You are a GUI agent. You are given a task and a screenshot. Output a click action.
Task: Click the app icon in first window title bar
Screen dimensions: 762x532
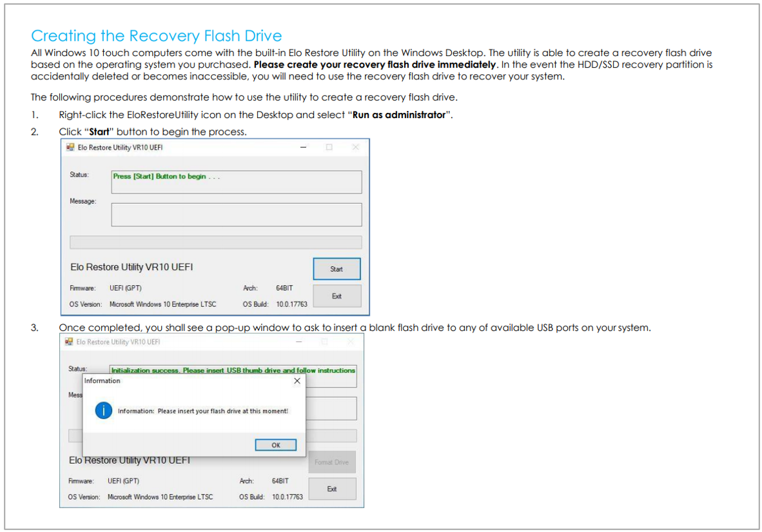pos(70,147)
